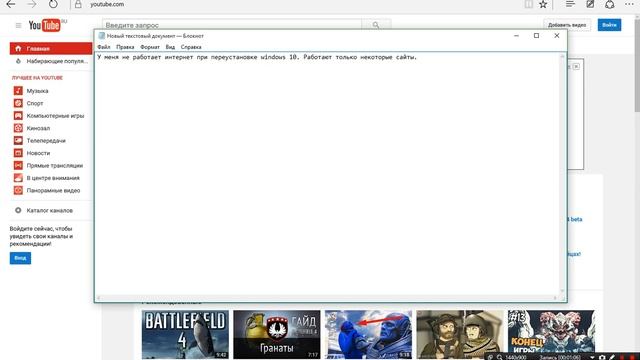
Task: Refresh the youtube.com page
Action: pos(53,4)
